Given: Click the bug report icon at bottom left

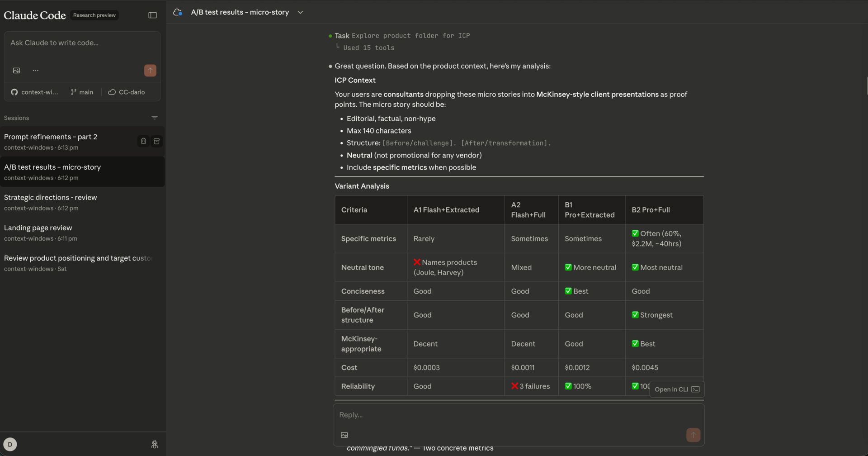Looking at the screenshot, I should [x=154, y=444].
